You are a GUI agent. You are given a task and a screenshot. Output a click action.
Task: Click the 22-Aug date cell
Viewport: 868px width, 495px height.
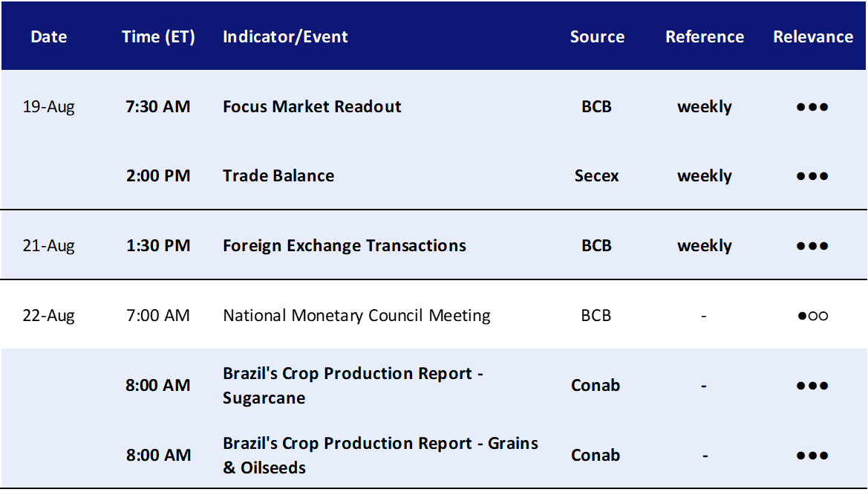pyautogui.click(x=49, y=315)
